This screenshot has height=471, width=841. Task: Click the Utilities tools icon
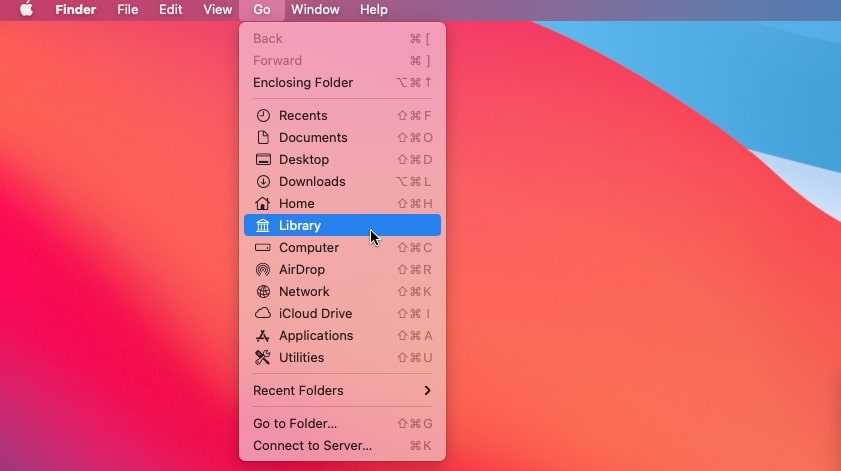263,357
